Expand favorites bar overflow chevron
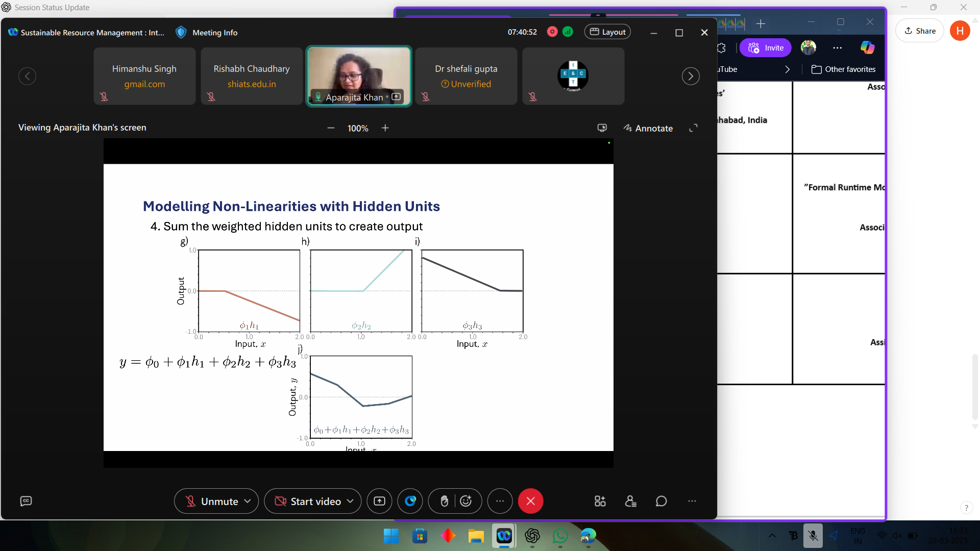The image size is (980, 551). [x=788, y=69]
